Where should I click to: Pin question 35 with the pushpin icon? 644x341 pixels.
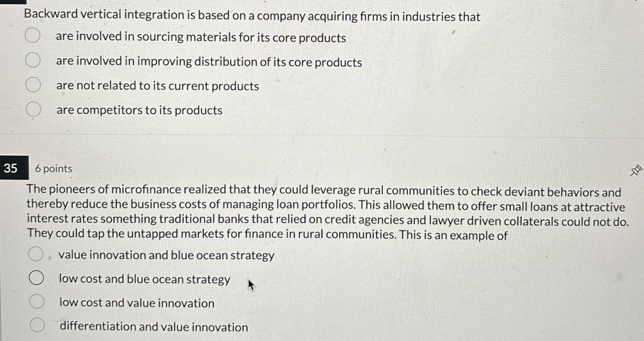point(636,170)
